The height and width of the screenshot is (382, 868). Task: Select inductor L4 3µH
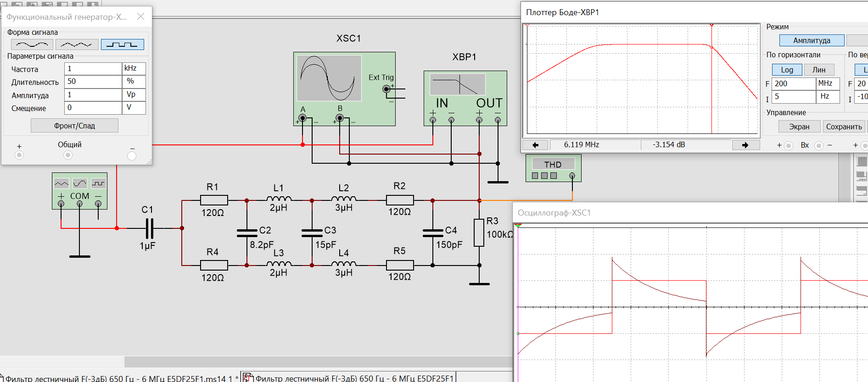click(344, 264)
